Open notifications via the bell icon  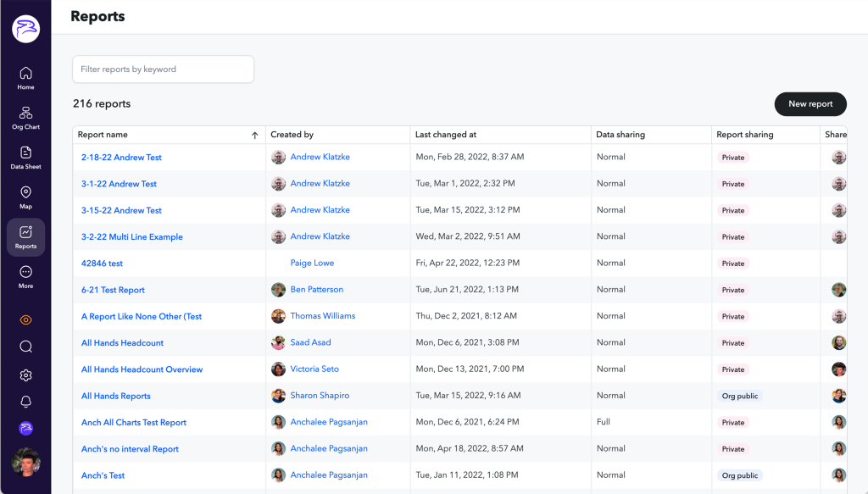tap(25, 402)
